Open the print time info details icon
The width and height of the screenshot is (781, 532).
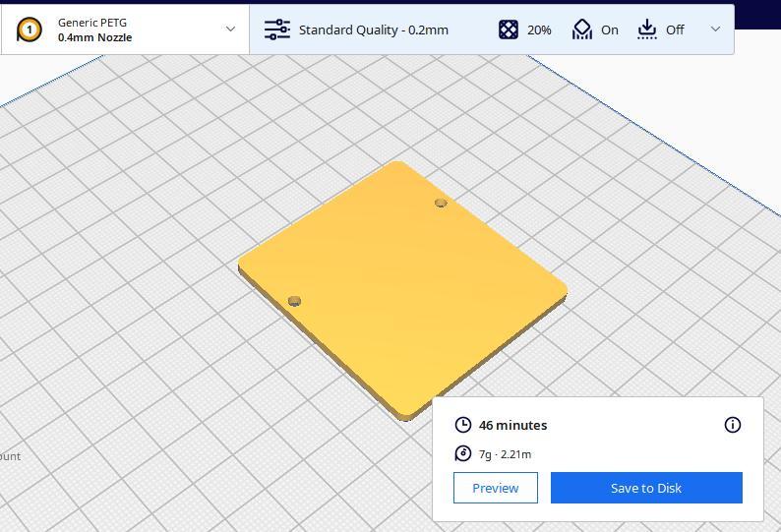point(732,425)
